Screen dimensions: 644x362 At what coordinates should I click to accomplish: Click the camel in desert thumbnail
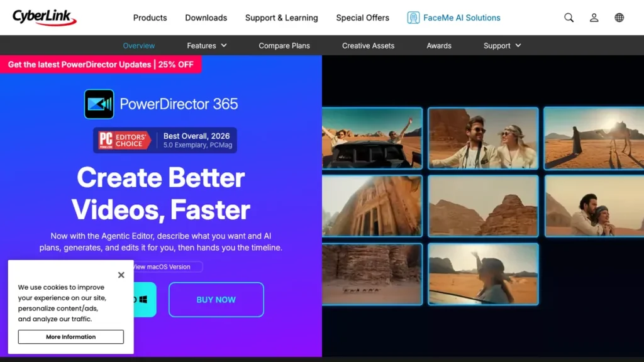tap(594, 138)
